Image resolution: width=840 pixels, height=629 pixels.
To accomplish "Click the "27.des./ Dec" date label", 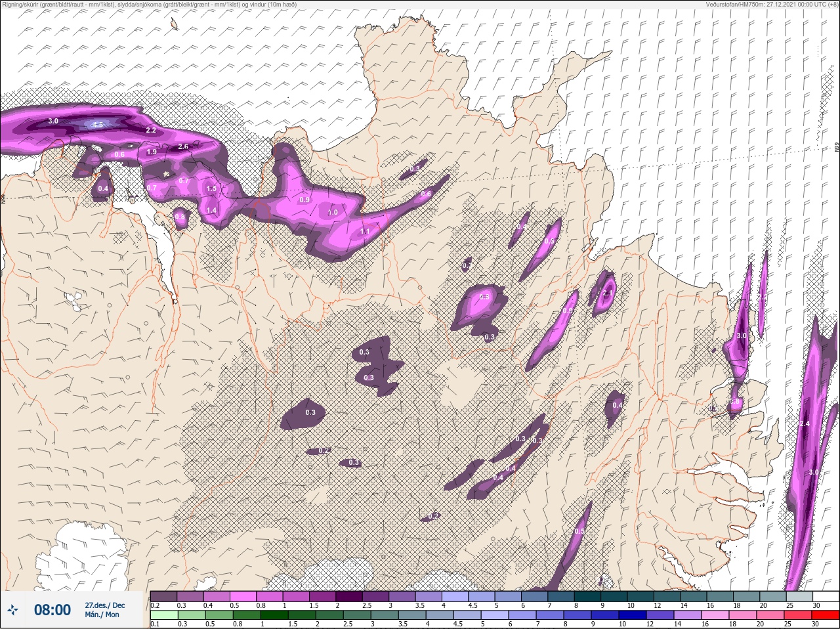I will (x=105, y=605).
